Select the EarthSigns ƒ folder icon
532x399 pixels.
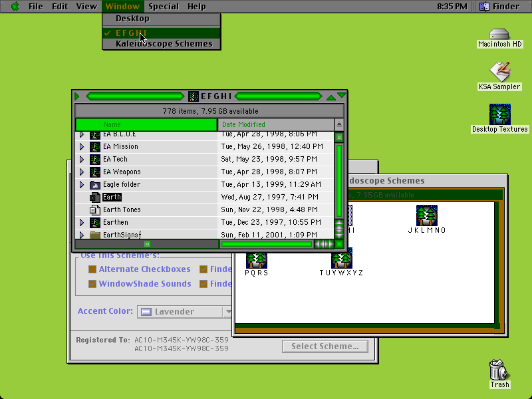(95, 235)
